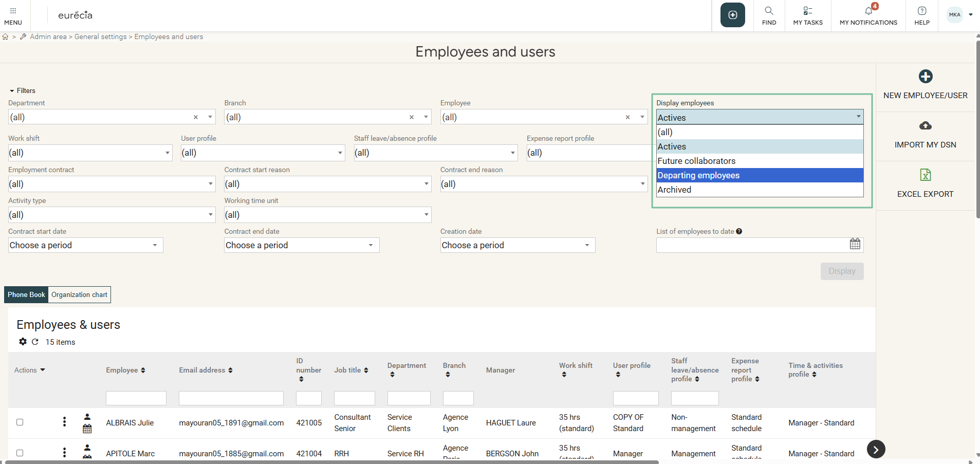Screen dimensions: 980x464
Task: Tick the checkbox for ALBRAIS Julie
Action: pyautogui.click(x=20, y=422)
